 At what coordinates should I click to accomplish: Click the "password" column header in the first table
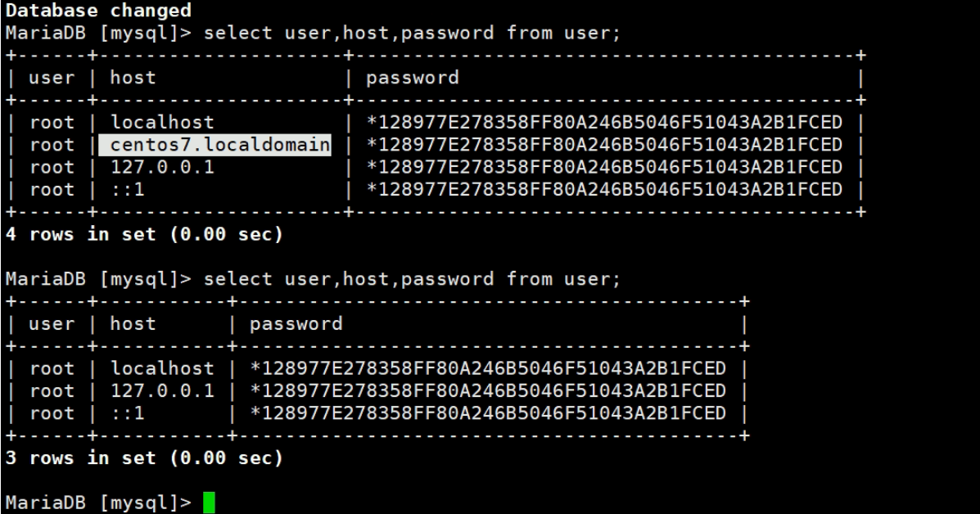pyautogui.click(x=412, y=78)
